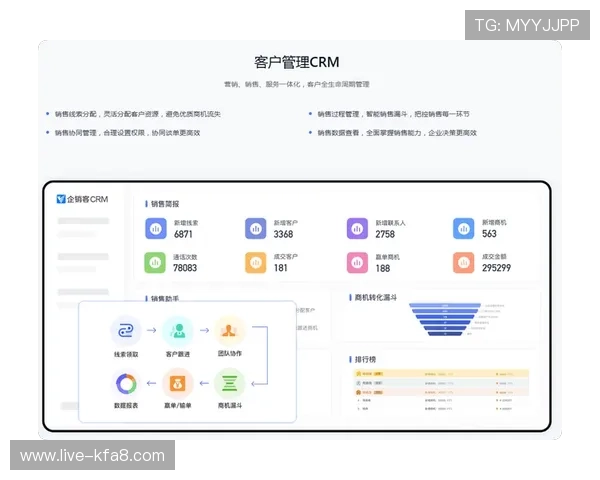Click the 新增线索 chart icon
The height and width of the screenshot is (480, 600).
pos(156,229)
